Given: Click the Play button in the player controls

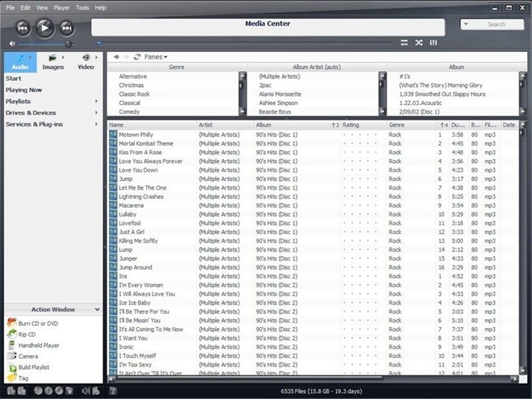Looking at the screenshot, I should tap(44, 27).
